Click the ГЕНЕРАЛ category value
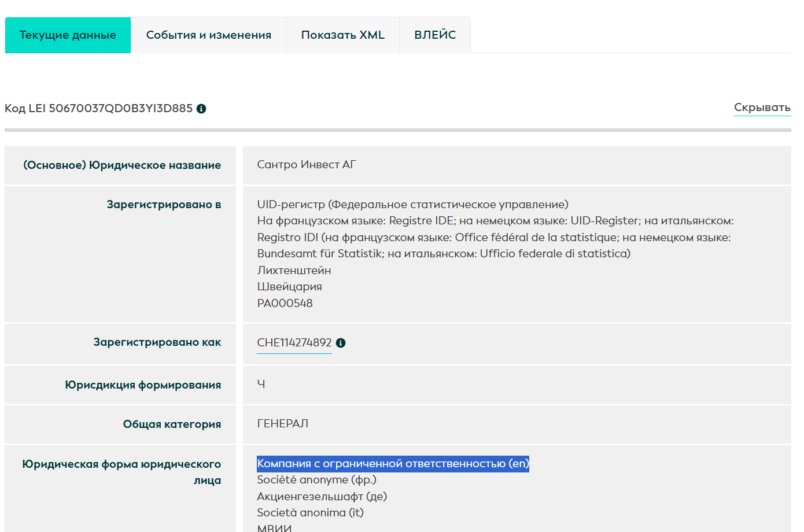The height and width of the screenshot is (532, 804). [282, 424]
